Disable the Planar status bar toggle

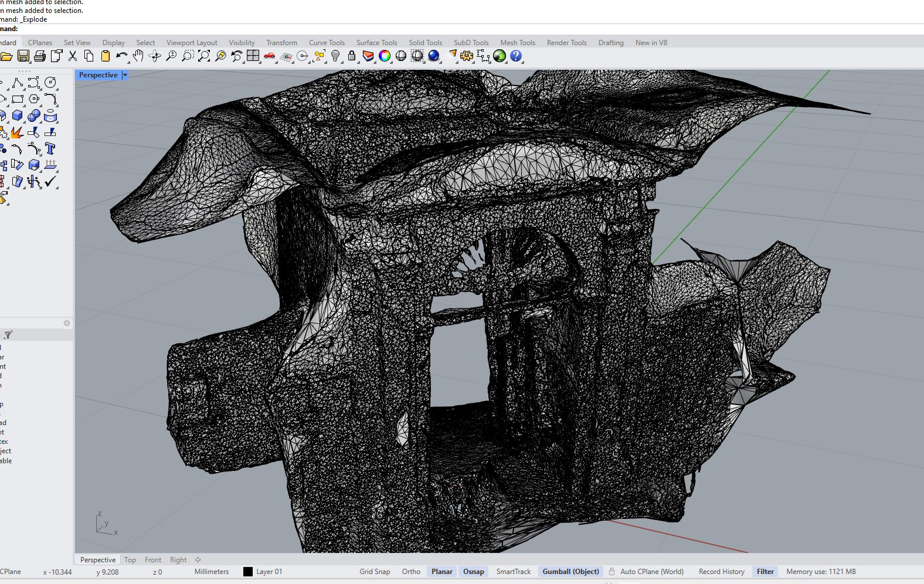[x=441, y=572]
